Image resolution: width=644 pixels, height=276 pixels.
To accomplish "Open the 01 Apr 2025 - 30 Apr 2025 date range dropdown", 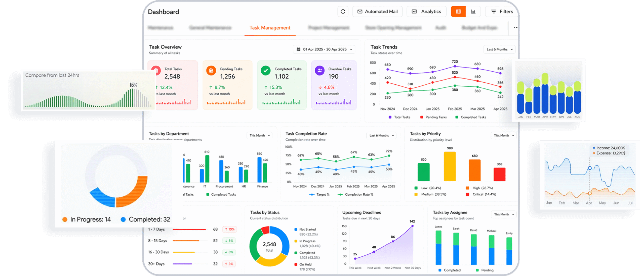I will click(324, 49).
